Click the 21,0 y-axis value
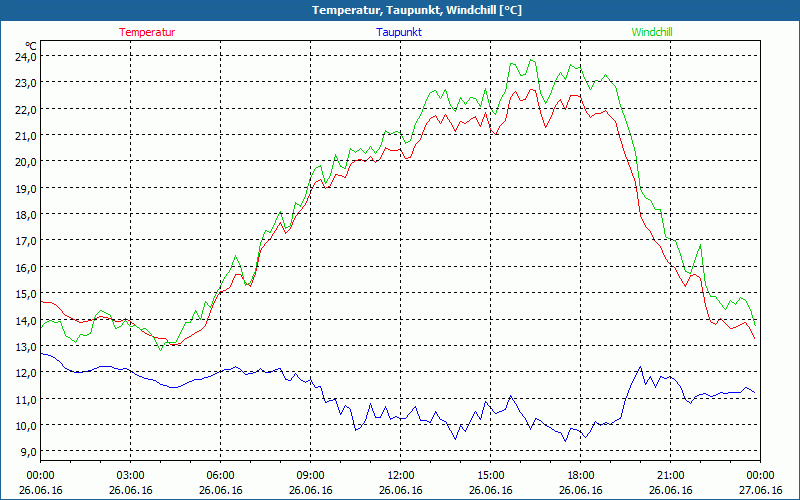This screenshot has width=800, height=500. (x=26, y=136)
